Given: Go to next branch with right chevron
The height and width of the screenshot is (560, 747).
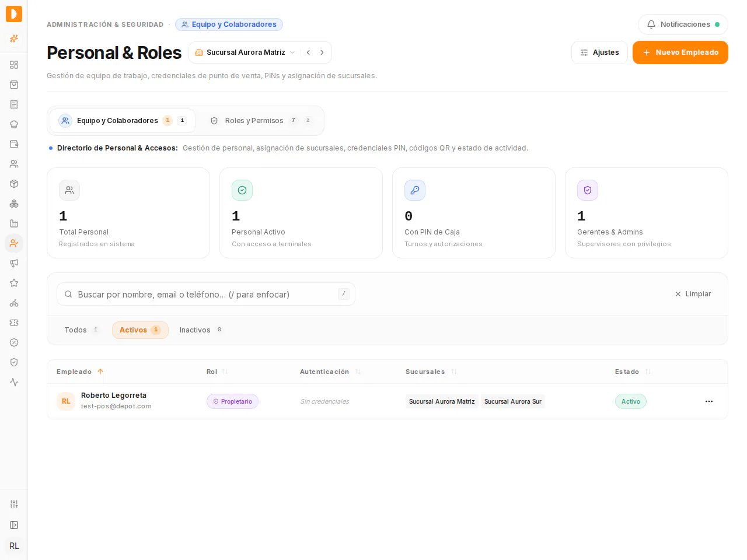Looking at the screenshot, I should pyautogui.click(x=322, y=52).
